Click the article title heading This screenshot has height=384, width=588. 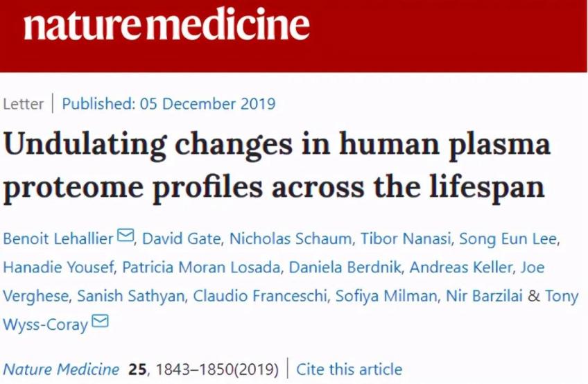(277, 166)
